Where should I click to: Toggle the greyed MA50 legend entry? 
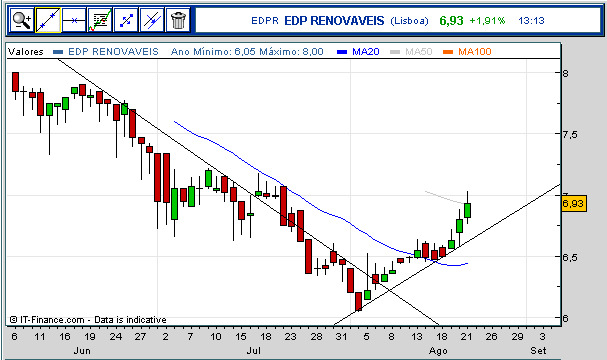[418, 51]
